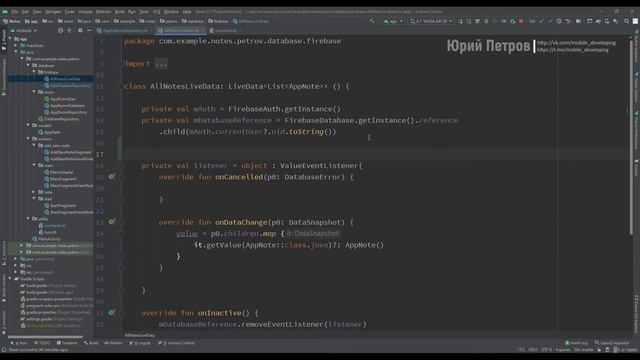
Task: Open the Build tool window
Action: point(91,343)
